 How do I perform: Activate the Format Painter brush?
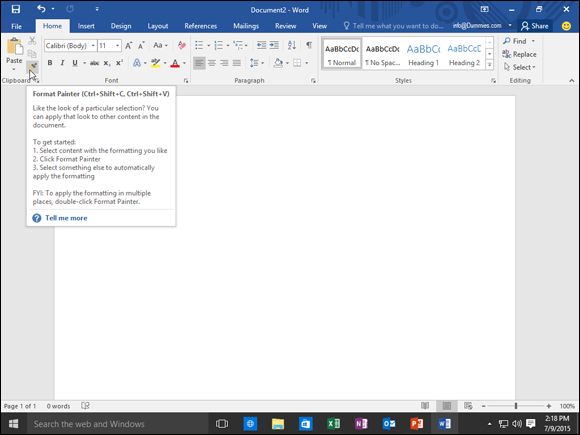click(33, 67)
